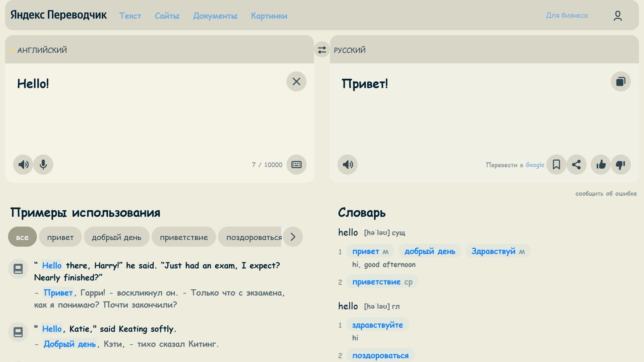Click highlighted Hello in Harry example
The height and width of the screenshot is (362, 644).
click(x=52, y=265)
